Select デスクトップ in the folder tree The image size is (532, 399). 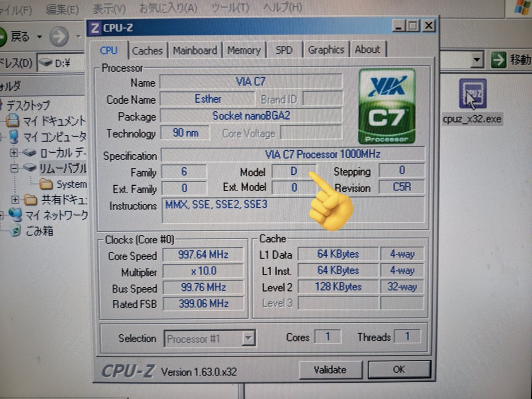27,106
